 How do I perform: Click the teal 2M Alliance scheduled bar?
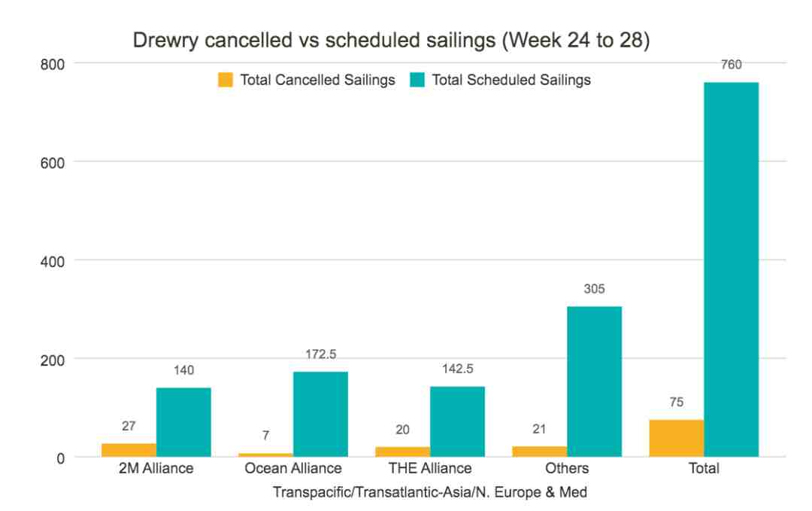pos(184,422)
